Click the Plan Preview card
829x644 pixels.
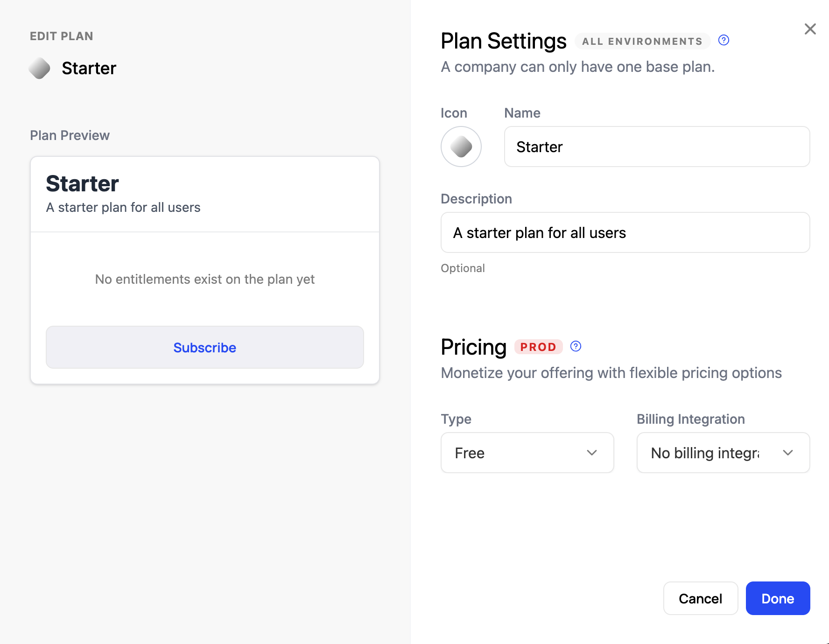pyautogui.click(x=204, y=269)
